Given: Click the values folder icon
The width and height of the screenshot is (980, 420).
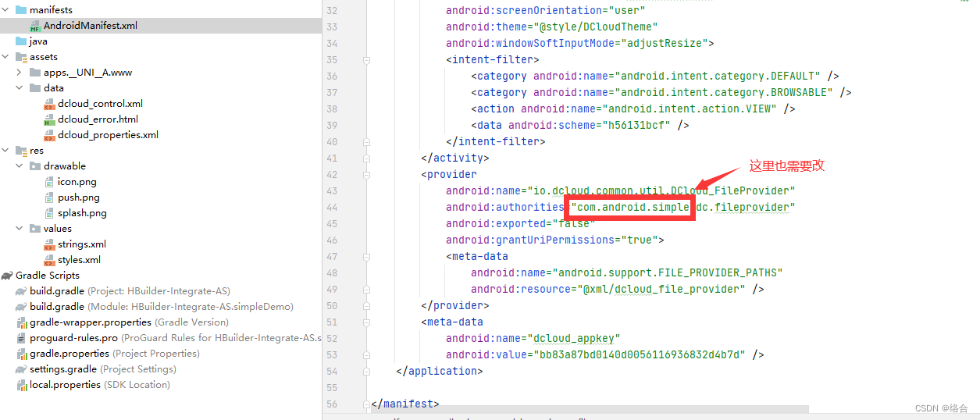Looking at the screenshot, I should click(35, 229).
